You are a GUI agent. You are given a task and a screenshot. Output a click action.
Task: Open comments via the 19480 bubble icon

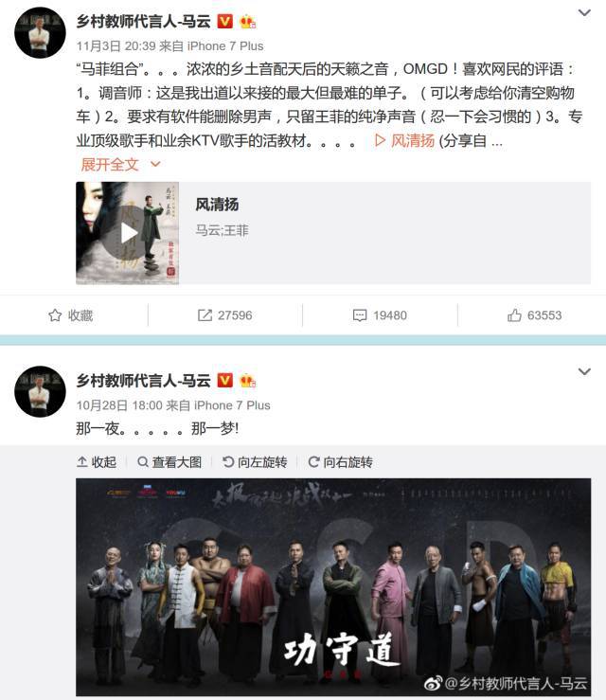(x=360, y=315)
